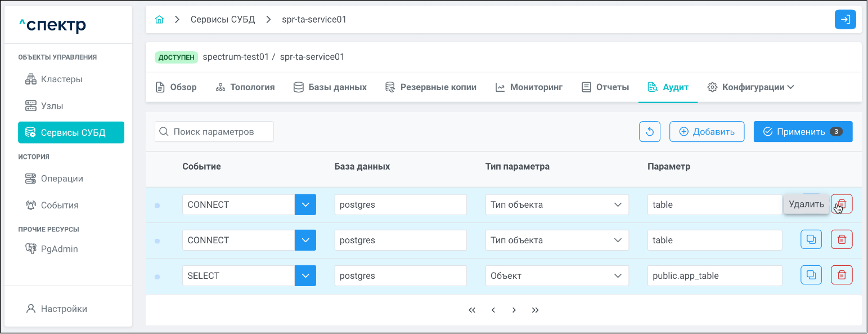The image size is (868, 334).
Task: Open Кластеры in the sidebar
Action: coord(61,79)
